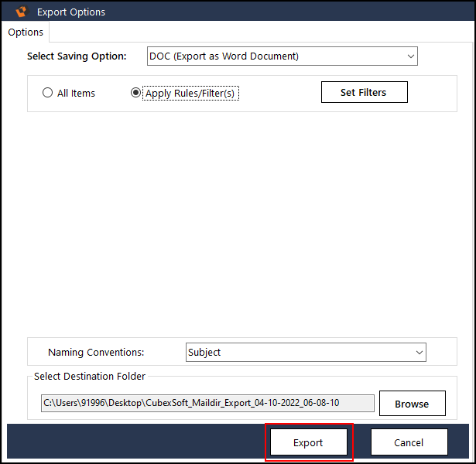Click the Select Saving Option dropdown arrow
The width and height of the screenshot is (476, 464).
pos(409,56)
